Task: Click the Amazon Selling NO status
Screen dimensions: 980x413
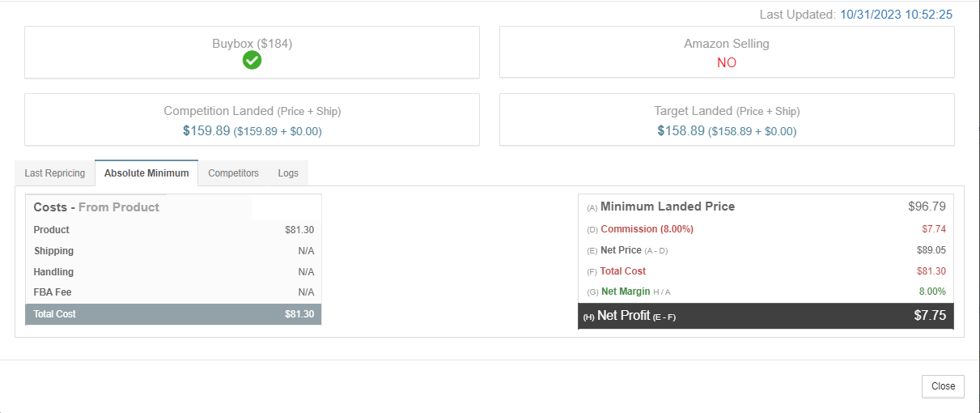Action: pyautogui.click(x=727, y=62)
